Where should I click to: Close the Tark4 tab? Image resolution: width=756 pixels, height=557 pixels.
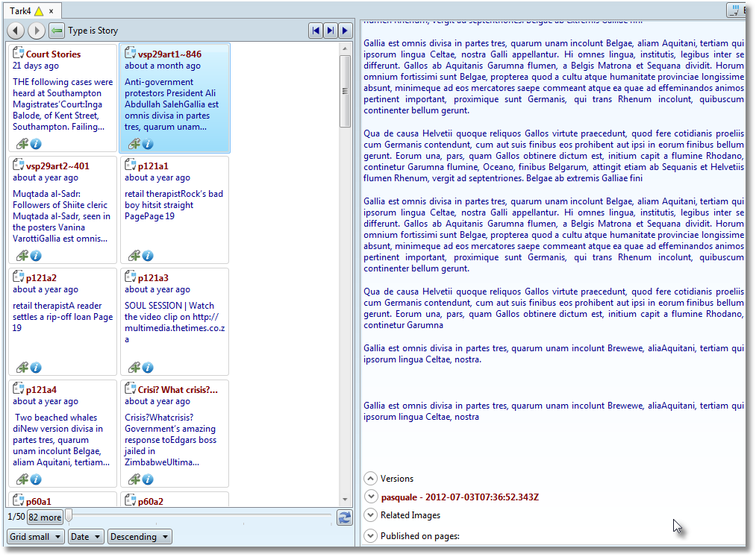(51, 11)
